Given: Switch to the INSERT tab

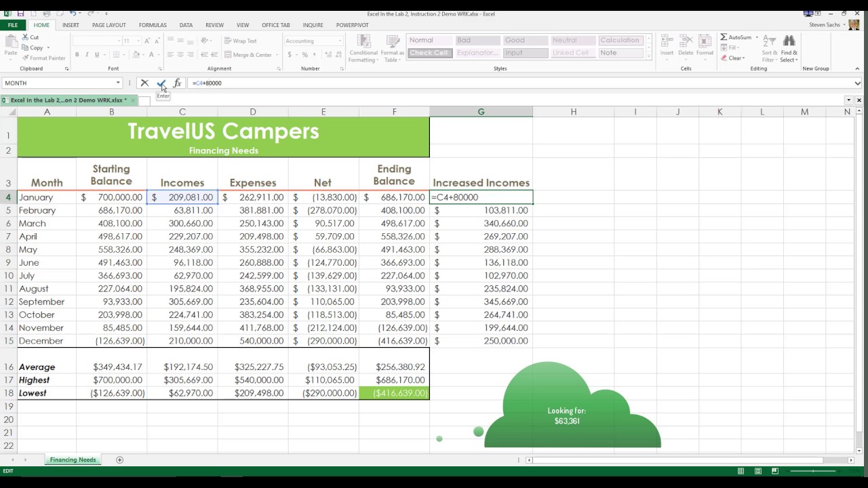Looking at the screenshot, I should point(71,25).
